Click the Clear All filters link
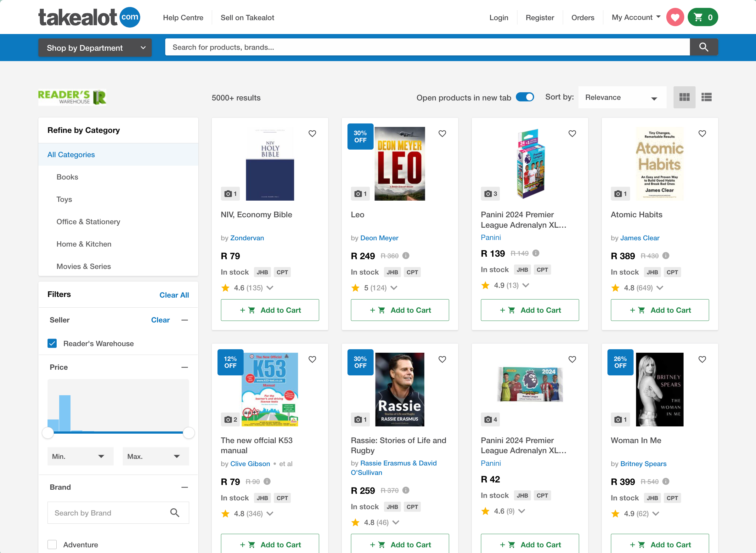Screen dimensions: 756x553 click(174, 295)
